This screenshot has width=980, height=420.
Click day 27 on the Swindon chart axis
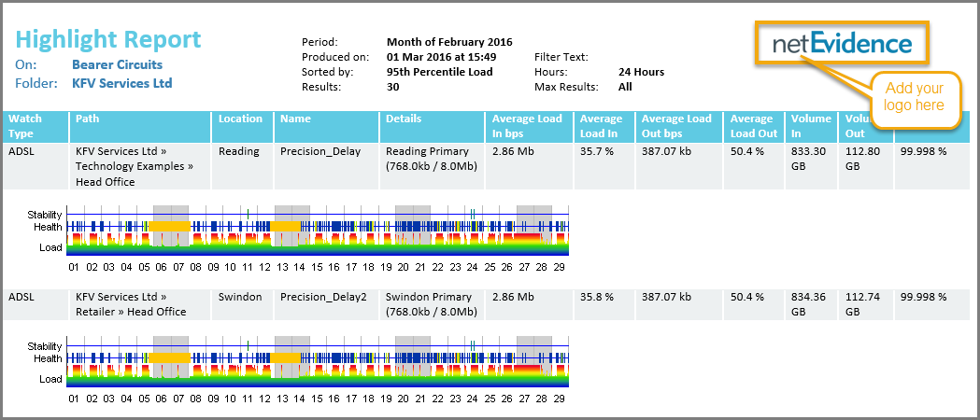[x=524, y=399]
